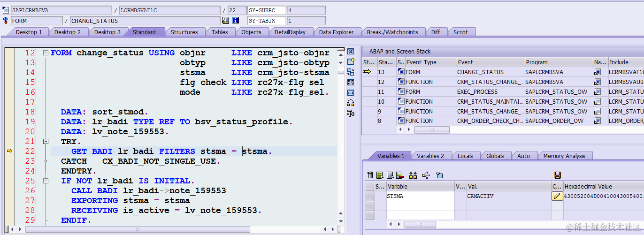Delete all variables using the trash icon
This screenshot has height=235, width=644.
click(370, 175)
